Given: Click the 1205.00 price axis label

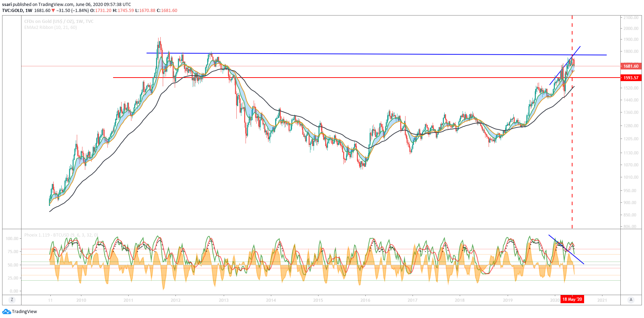Looking at the screenshot, I should pyautogui.click(x=631, y=139).
